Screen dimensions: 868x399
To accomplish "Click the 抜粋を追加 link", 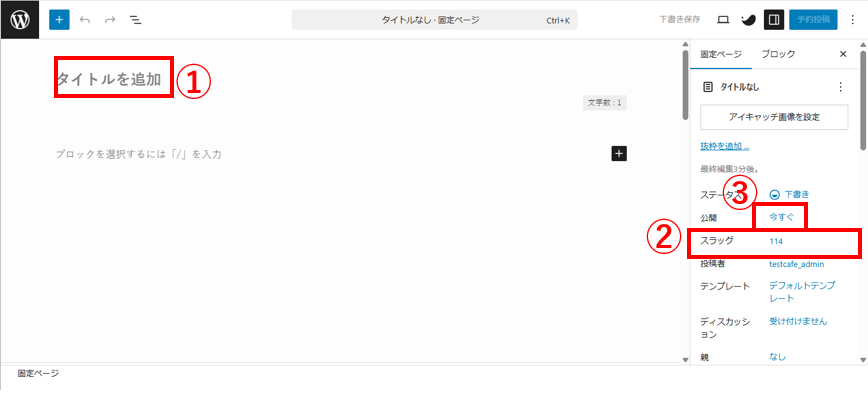I will pos(725,147).
